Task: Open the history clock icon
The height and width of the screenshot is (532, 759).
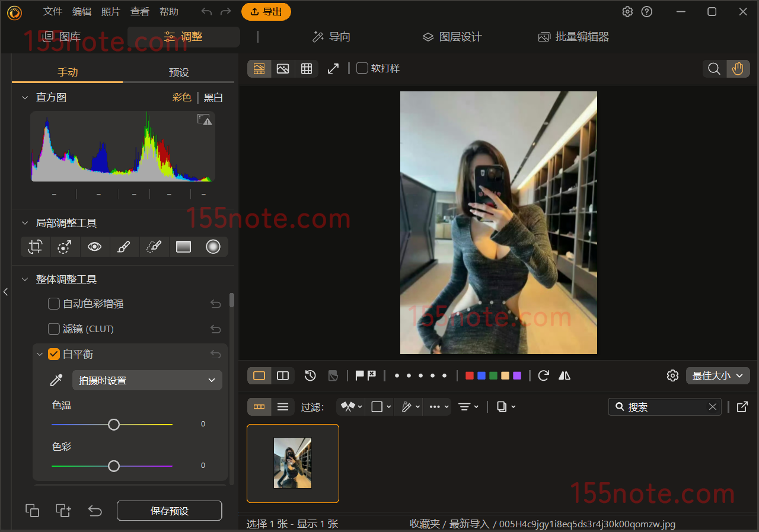Action: [310, 375]
